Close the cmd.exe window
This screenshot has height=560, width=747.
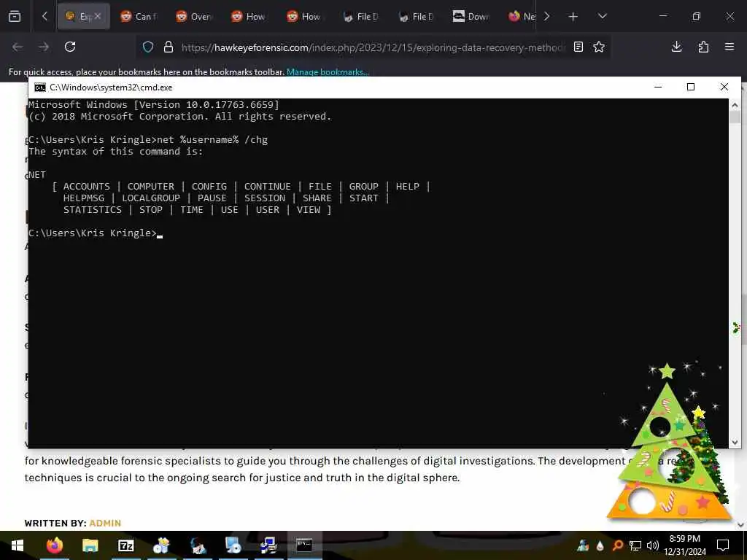[724, 87]
